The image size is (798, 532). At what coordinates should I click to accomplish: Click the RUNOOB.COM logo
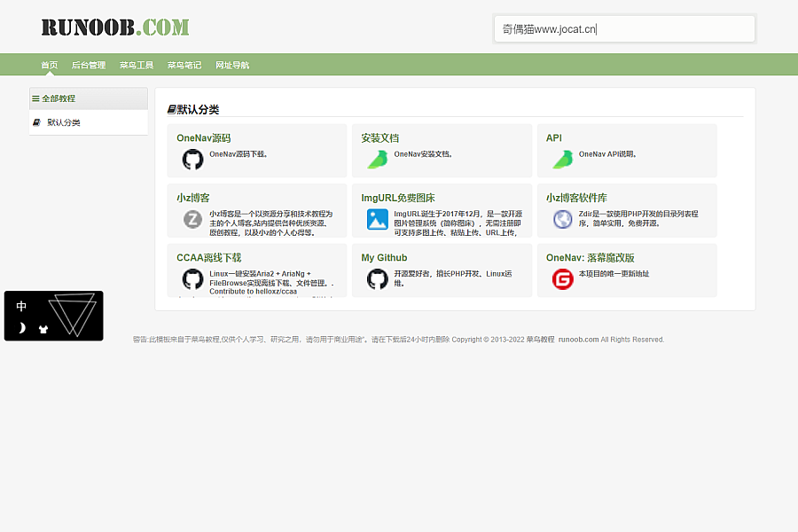(x=115, y=27)
